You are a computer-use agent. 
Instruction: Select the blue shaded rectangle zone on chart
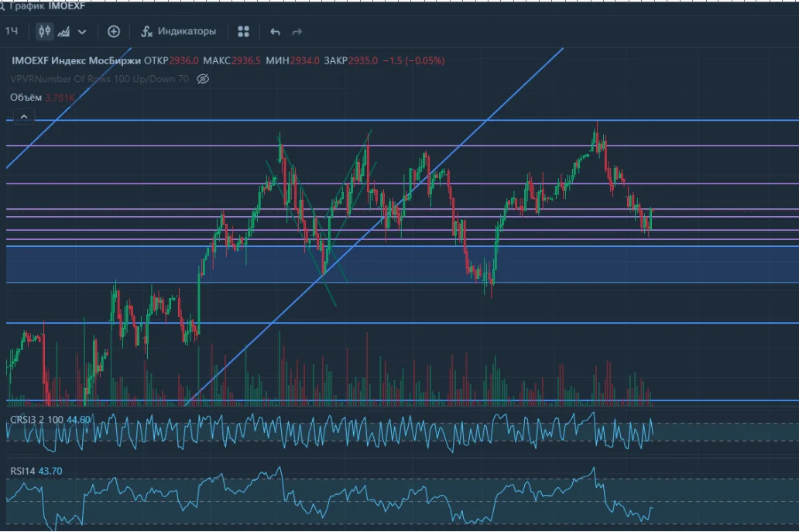(x=403, y=264)
